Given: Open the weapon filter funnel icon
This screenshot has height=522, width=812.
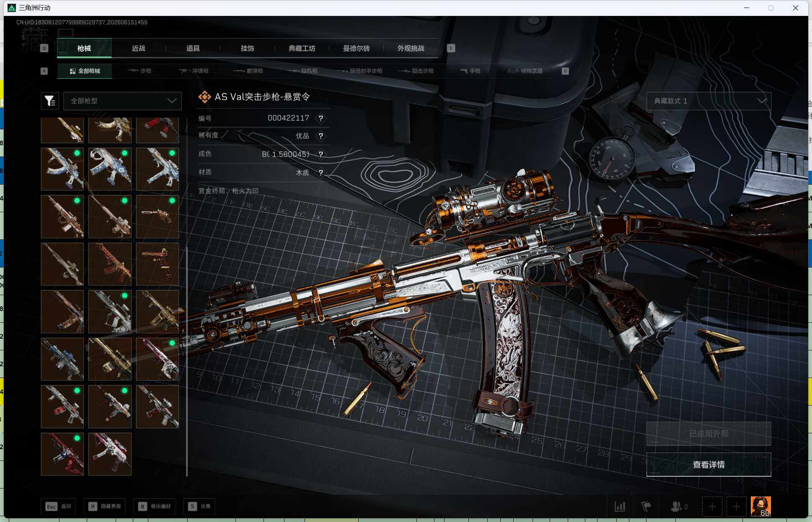Looking at the screenshot, I should 50,101.
